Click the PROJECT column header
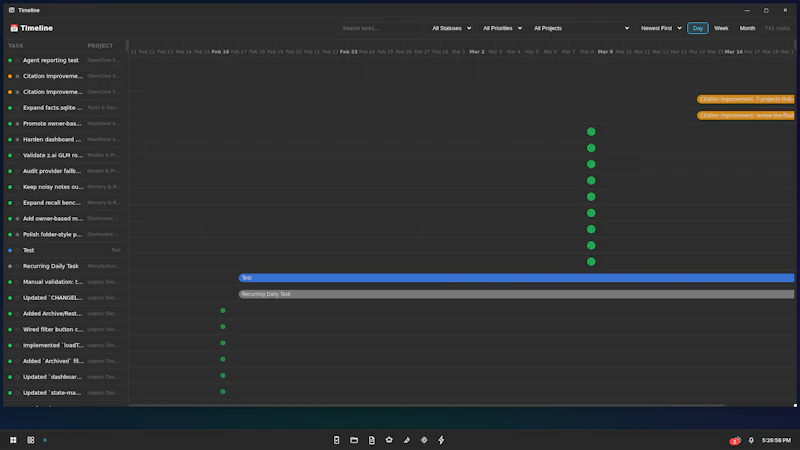Screen dimensions: 800x450 click(100, 45)
